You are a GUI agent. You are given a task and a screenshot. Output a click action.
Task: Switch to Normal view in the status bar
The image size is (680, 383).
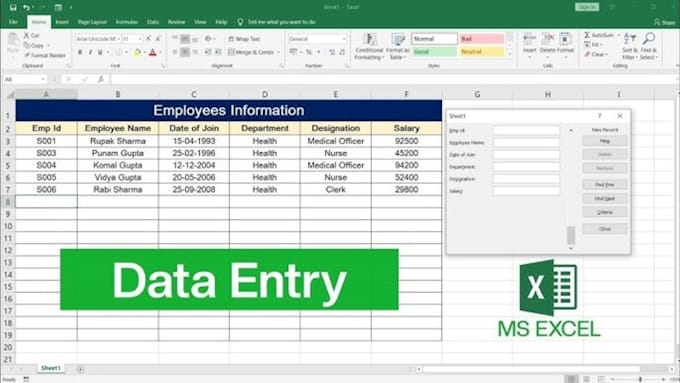[x=572, y=379]
